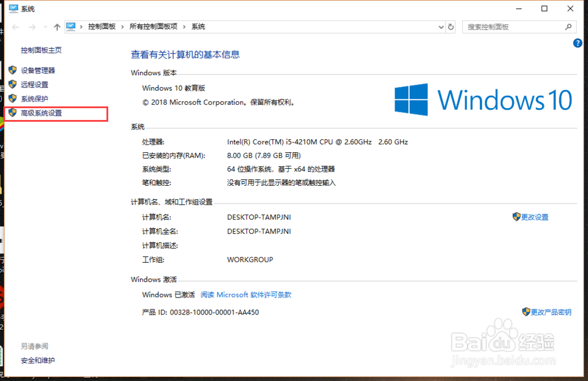Viewport: 588px width, 381px height.
Task: Click pen and touch value text
Action: click(281, 183)
